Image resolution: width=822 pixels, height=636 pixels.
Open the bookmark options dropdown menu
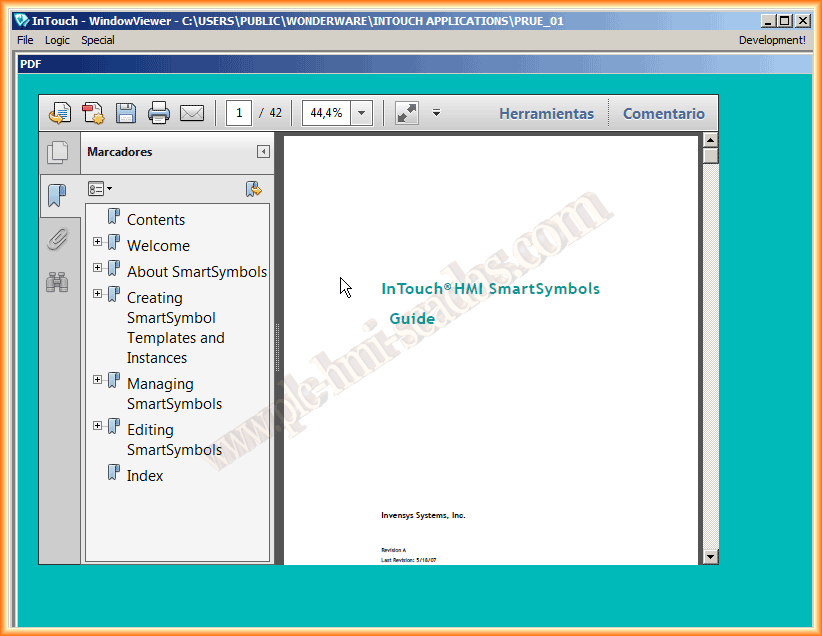coord(100,189)
